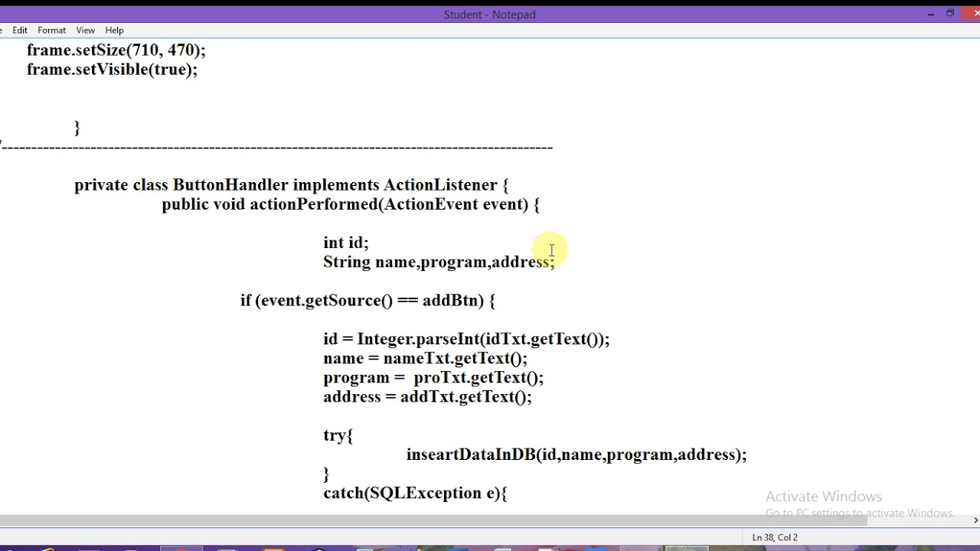Click the 'program = proTxt.getText();' line
The width and height of the screenshot is (980, 551).
pyautogui.click(x=433, y=378)
